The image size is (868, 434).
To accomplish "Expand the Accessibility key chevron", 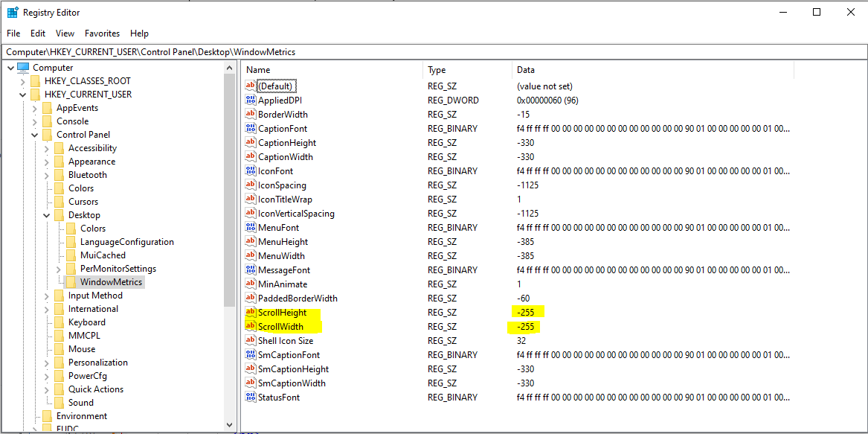I will pos(47,149).
